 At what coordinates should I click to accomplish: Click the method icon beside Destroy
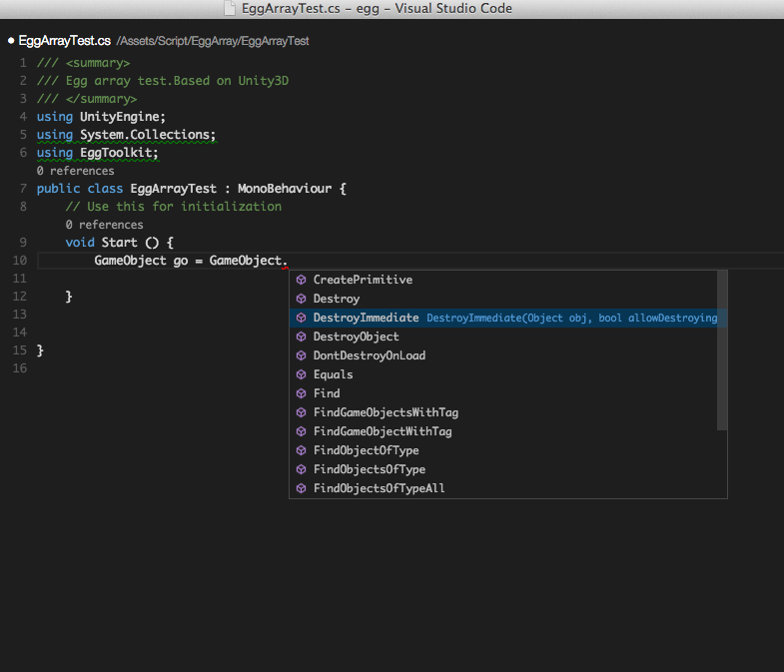[x=301, y=299]
